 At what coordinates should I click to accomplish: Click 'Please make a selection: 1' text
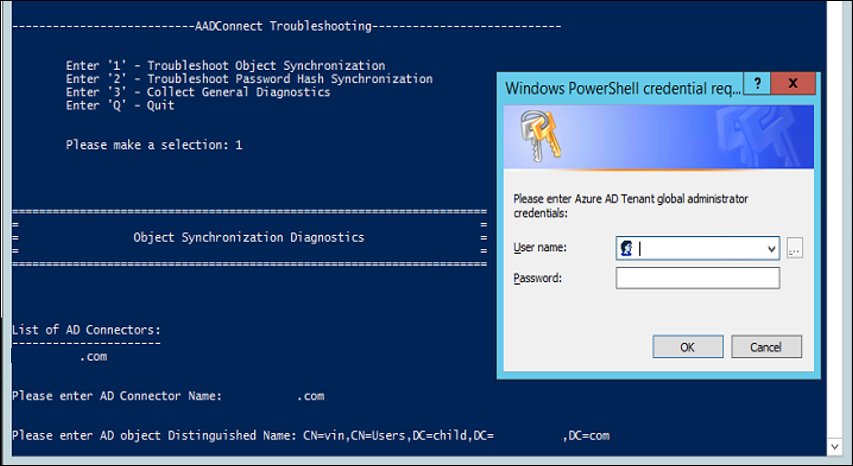pyautogui.click(x=154, y=145)
